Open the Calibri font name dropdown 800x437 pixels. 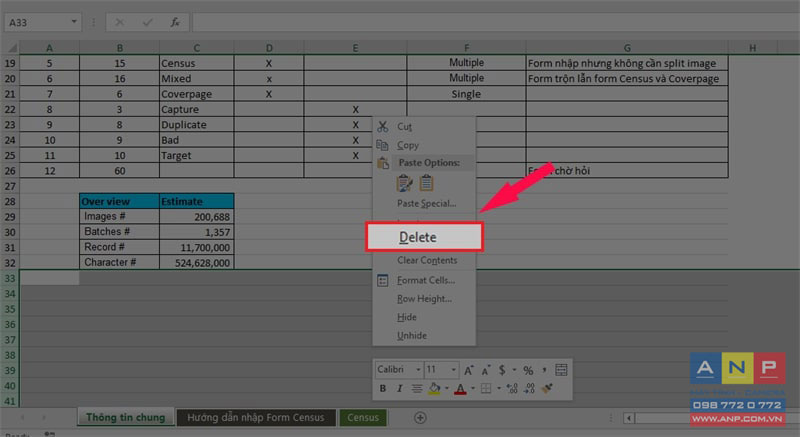pos(418,370)
